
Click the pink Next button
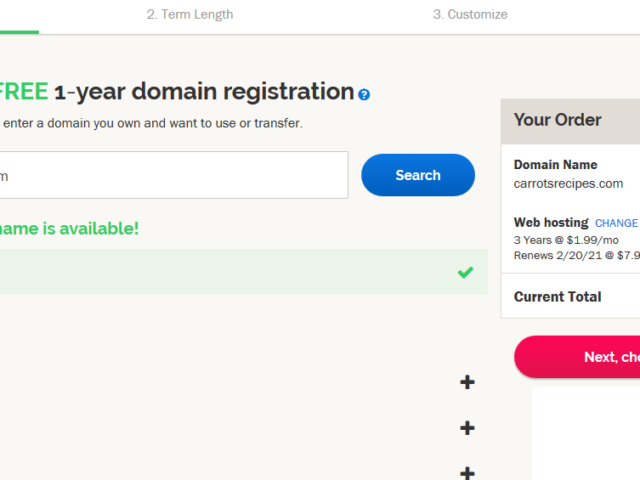[580, 357]
